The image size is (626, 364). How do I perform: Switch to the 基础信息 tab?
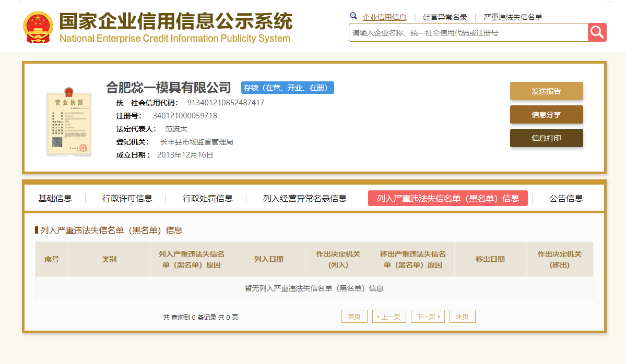click(55, 198)
